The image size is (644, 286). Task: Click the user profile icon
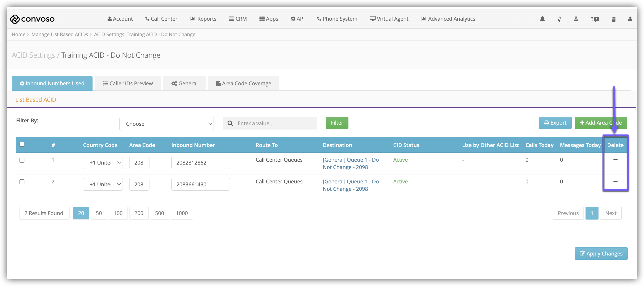[x=630, y=19]
